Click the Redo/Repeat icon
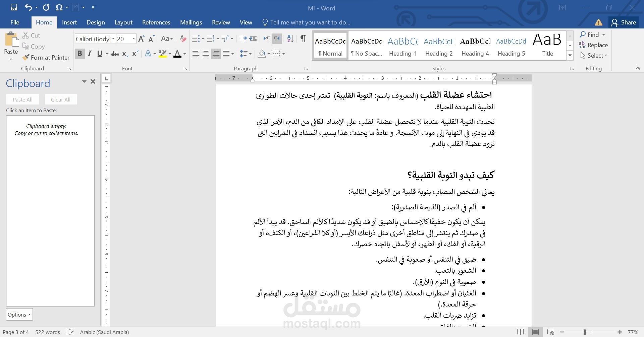The height and width of the screenshot is (337, 644). (46, 7)
